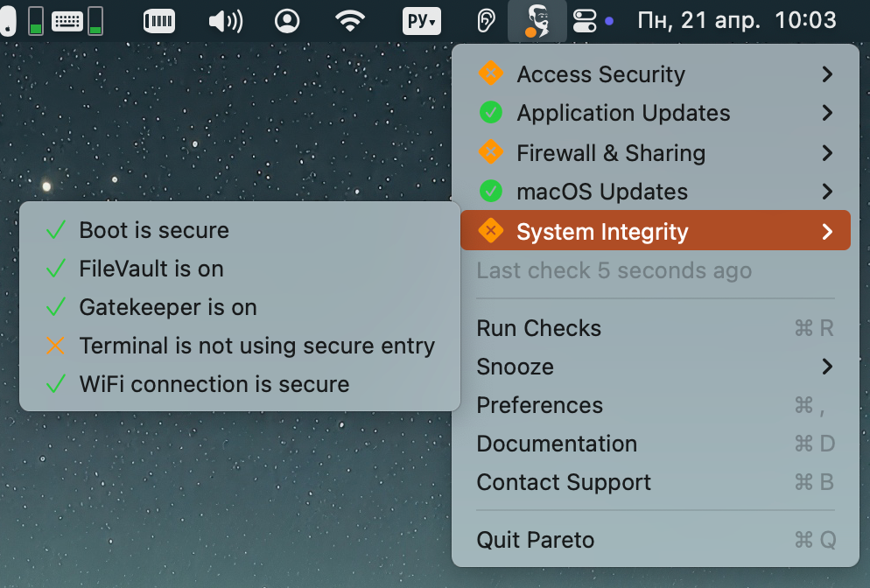This screenshot has height=588, width=870.
Task: Click the user account menu bar icon
Action: point(287,21)
